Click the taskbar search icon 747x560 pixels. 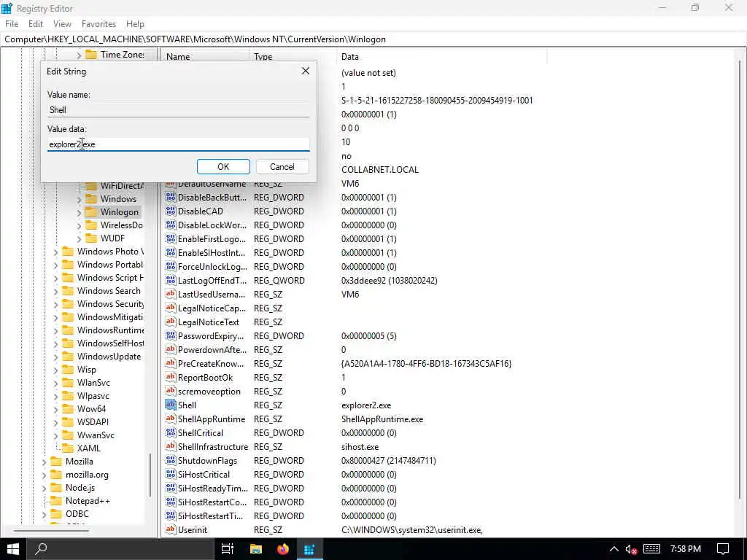[42, 549]
